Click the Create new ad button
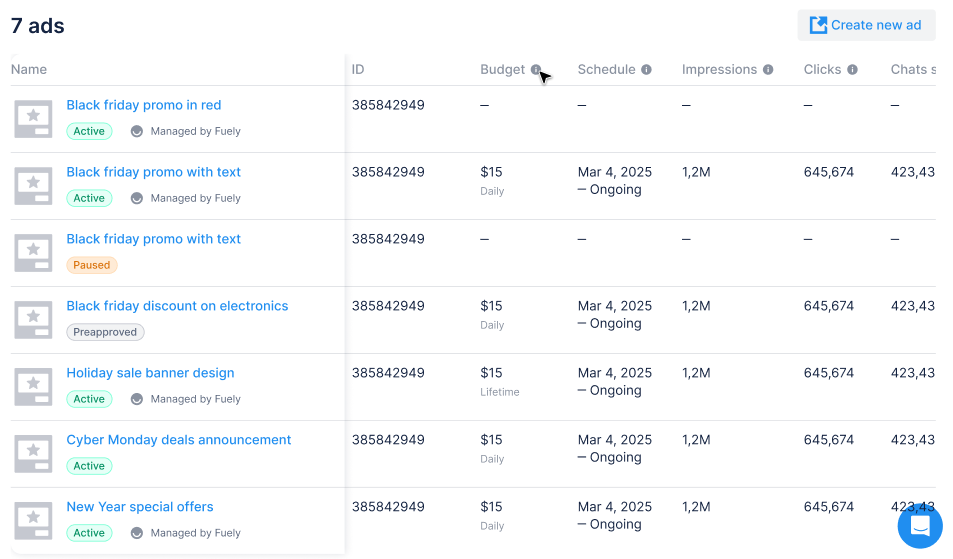953x559 pixels. (866, 25)
